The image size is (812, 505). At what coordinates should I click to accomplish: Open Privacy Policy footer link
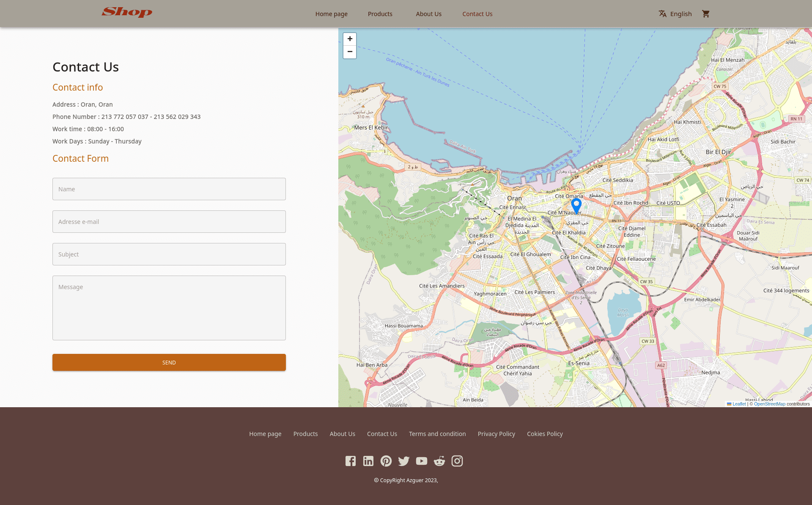(496, 434)
